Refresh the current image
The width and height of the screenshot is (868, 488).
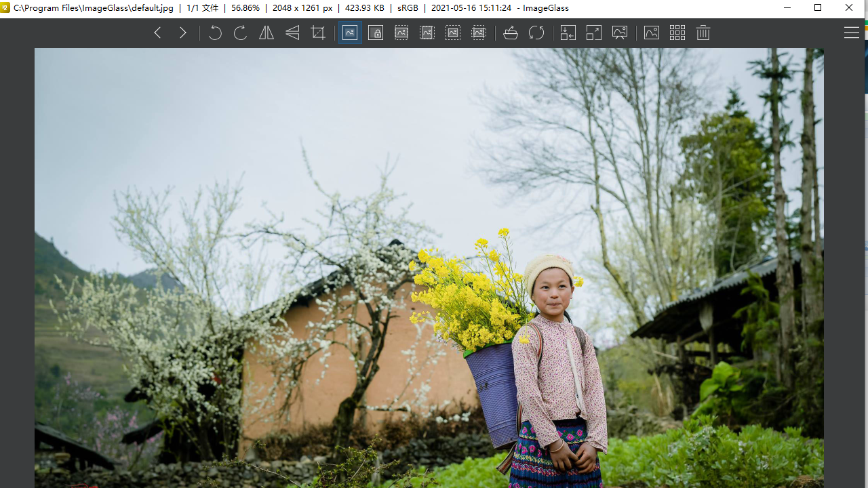[536, 33]
